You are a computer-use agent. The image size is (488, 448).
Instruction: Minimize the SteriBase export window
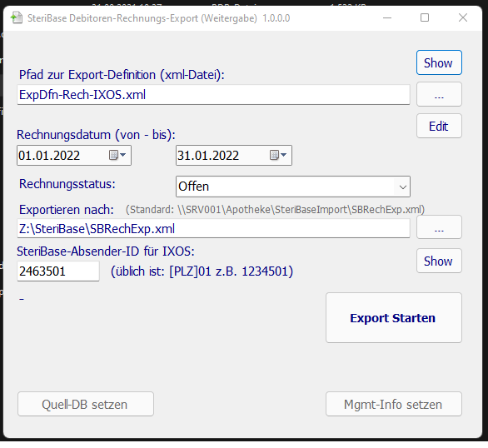tap(387, 17)
